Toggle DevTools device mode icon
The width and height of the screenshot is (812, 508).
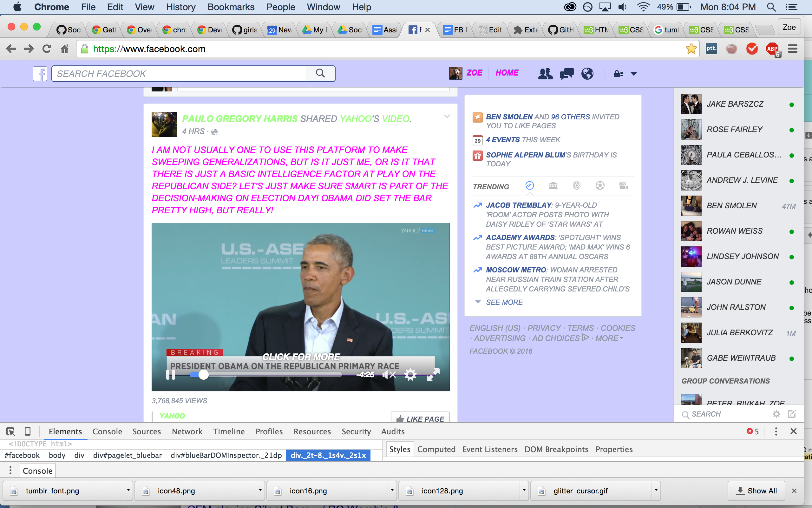pos(28,431)
